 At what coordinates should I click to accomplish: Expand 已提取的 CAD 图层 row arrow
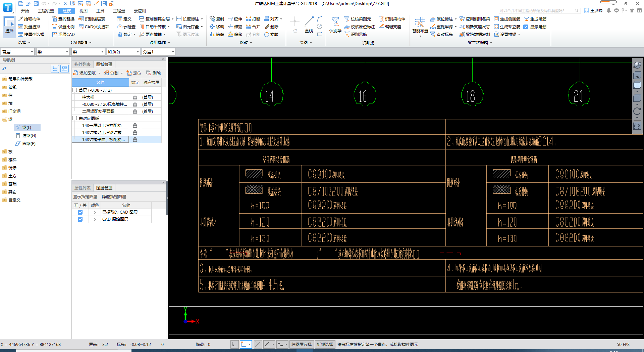[95, 212]
